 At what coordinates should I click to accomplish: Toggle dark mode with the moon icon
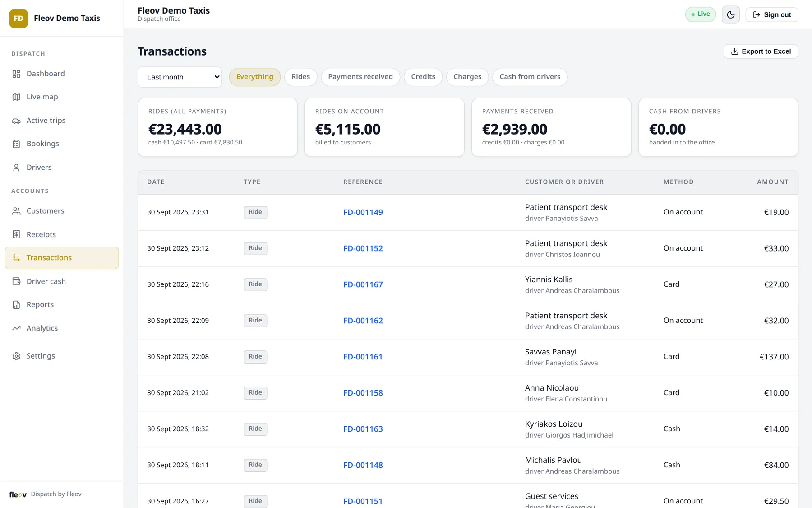(731, 14)
